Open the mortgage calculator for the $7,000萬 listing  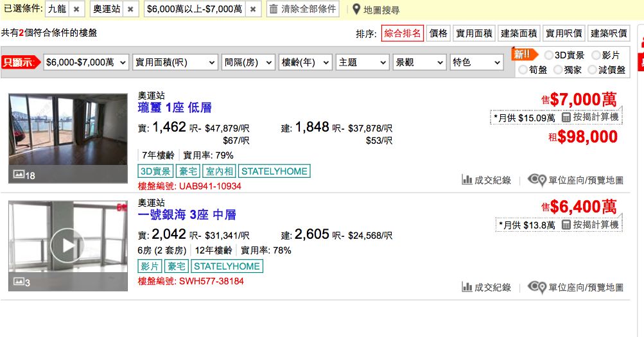pyautogui.click(x=590, y=117)
